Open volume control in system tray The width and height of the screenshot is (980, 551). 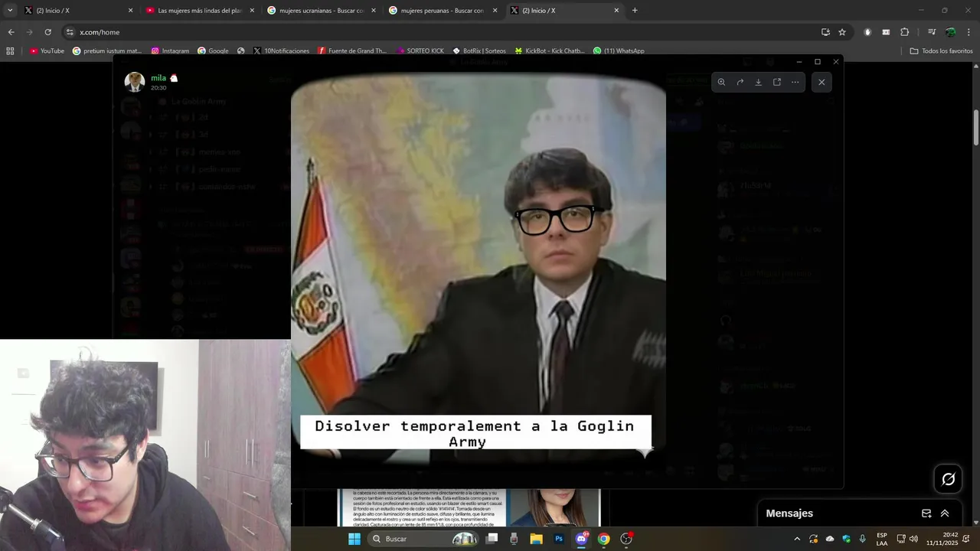click(913, 539)
